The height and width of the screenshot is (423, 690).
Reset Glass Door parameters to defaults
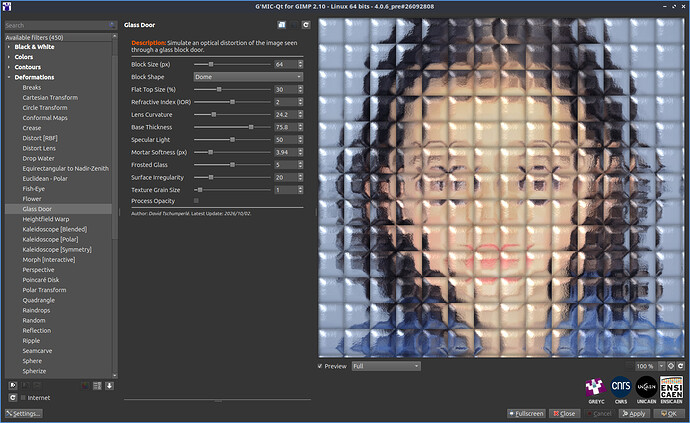tap(306, 25)
